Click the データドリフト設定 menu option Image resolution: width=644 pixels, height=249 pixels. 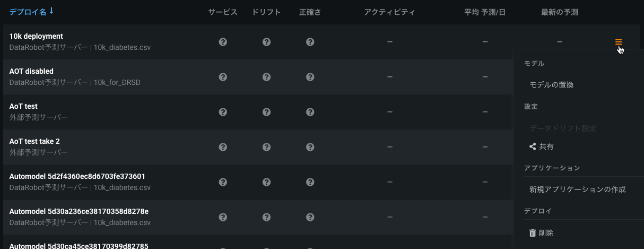tap(562, 128)
